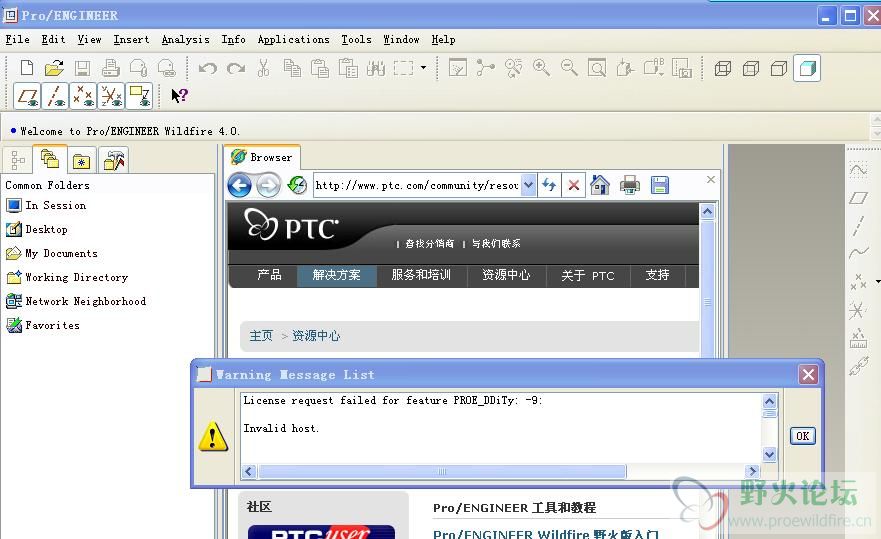Open a file using Open folder icon
Viewport: 881px width, 539px height.
tap(54, 68)
